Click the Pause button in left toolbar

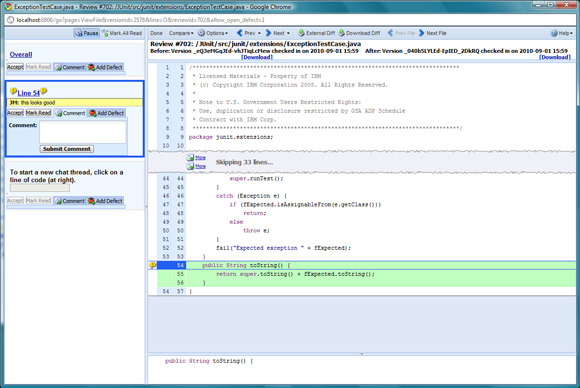pos(87,33)
